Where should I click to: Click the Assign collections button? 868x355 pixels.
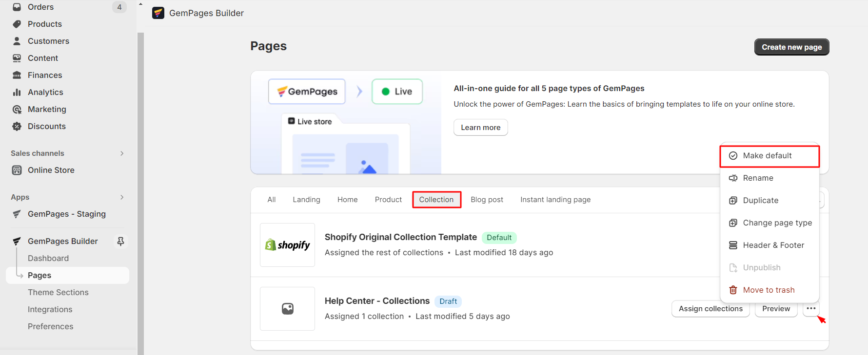click(x=710, y=309)
